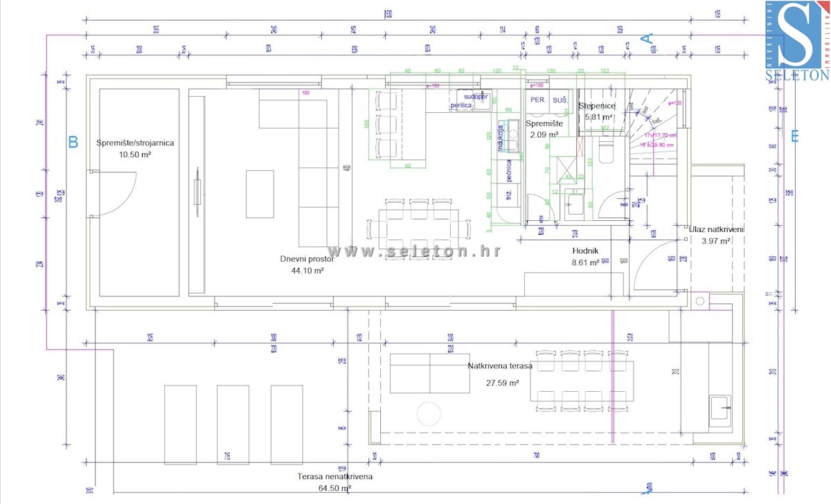This screenshot has height=504, width=831.
Task: Click the toilet symbol near the stairs
Action: click(x=606, y=150)
